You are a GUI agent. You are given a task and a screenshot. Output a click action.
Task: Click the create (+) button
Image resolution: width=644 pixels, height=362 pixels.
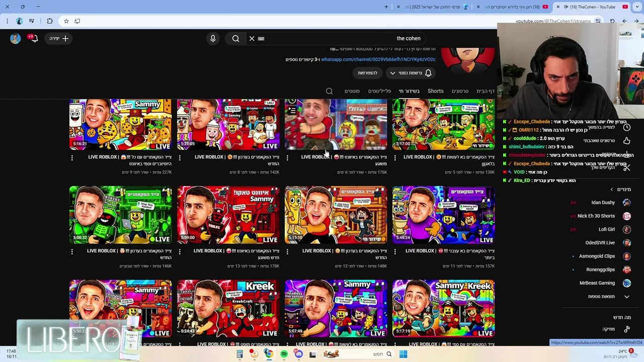(x=59, y=39)
